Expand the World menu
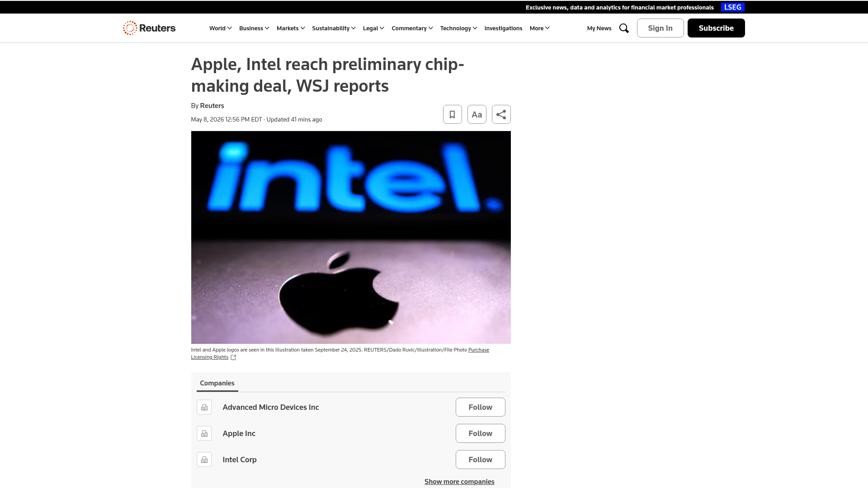 220,28
